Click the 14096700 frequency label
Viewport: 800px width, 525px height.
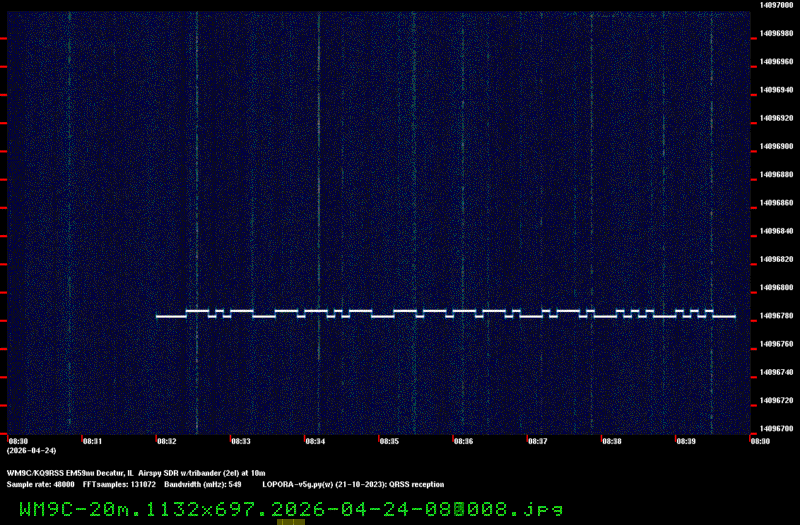[776, 429]
